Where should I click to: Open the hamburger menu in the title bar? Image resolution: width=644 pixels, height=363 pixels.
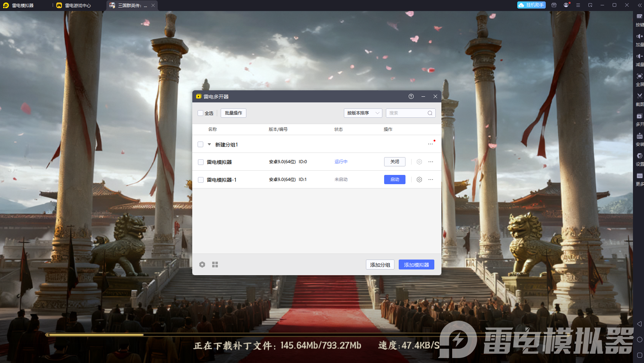578,5
